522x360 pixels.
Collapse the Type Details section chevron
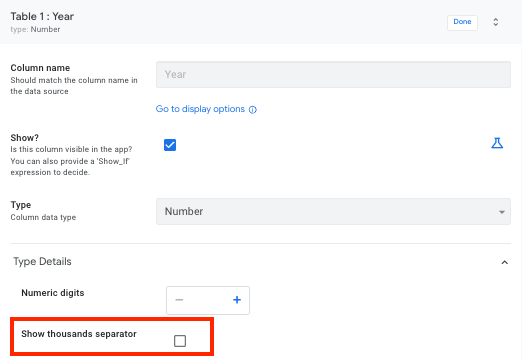504,262
